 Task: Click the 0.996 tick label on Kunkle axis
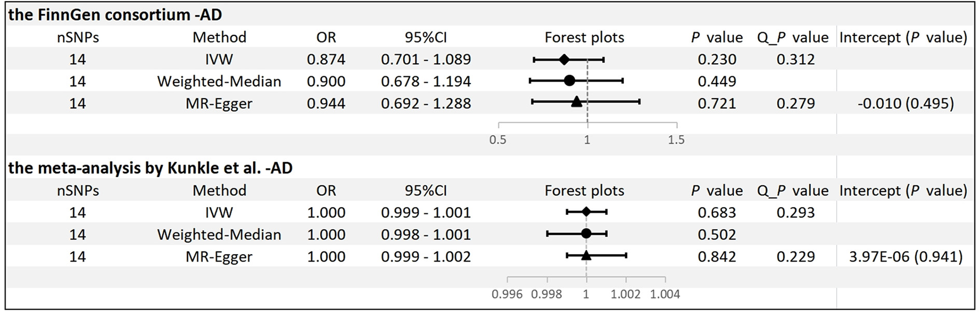pyautogui.click(x=507, y=294)
